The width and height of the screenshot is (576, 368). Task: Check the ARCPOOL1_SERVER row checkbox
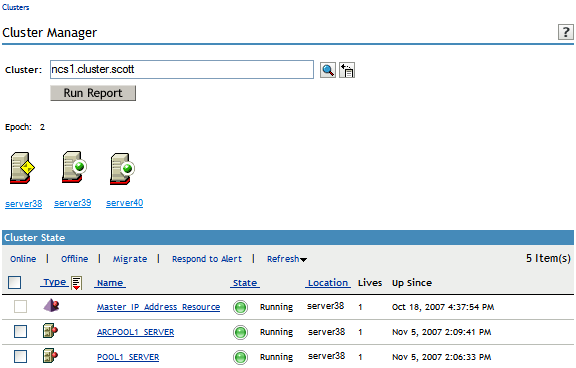[x=20, y=331]
